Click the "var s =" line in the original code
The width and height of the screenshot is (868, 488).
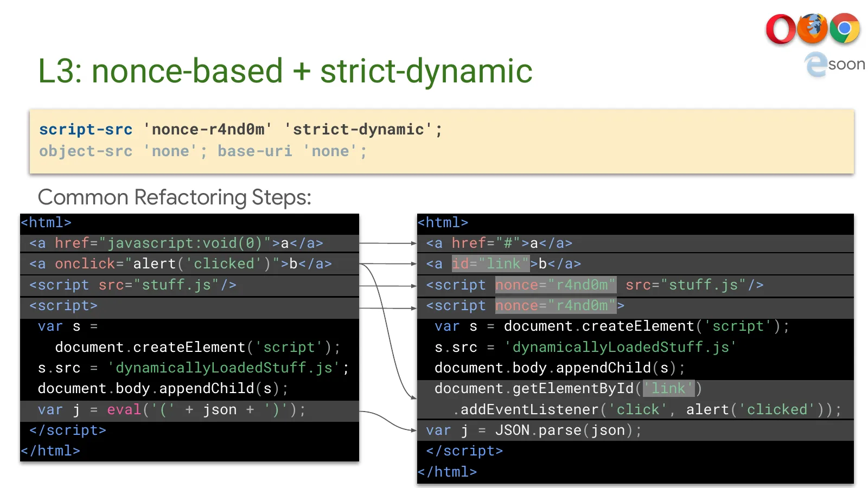(x=68, y=326)
